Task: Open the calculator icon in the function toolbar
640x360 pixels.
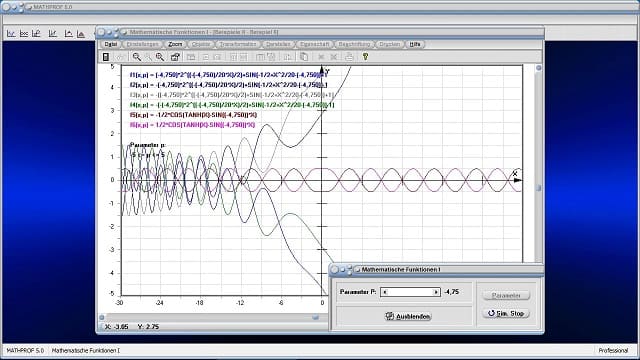Action: pyautogui.click(x=106, y=57)
